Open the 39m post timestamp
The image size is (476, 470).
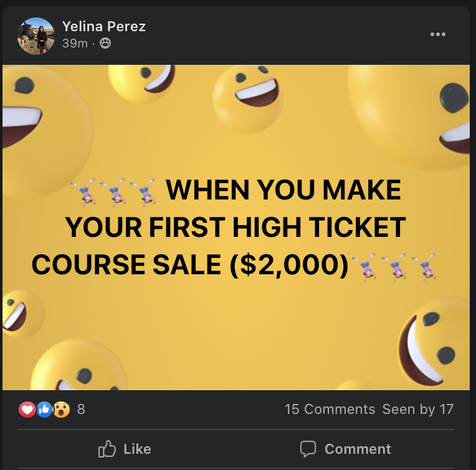(x=75, y=43)
